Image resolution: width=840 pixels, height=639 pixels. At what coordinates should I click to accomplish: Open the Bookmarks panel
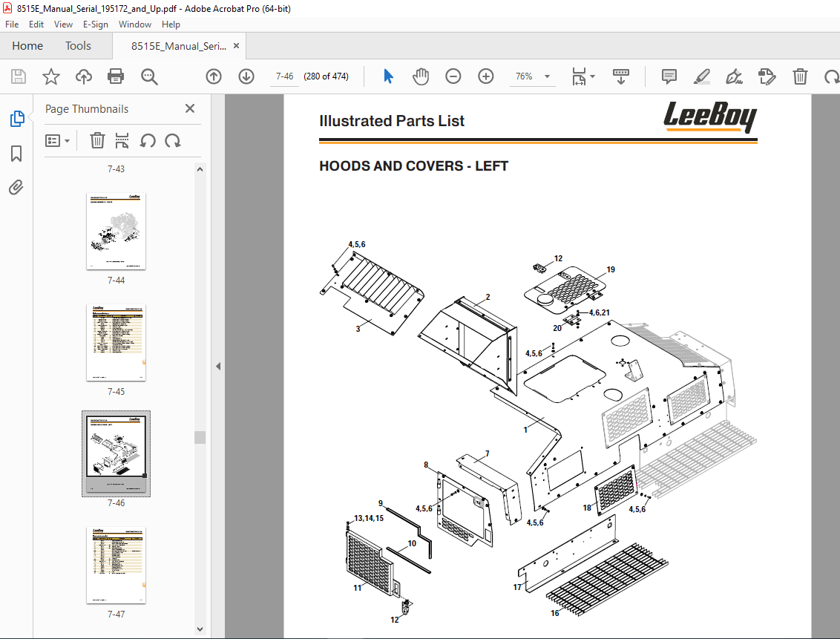pyautogui.click(x=16, y=154)
